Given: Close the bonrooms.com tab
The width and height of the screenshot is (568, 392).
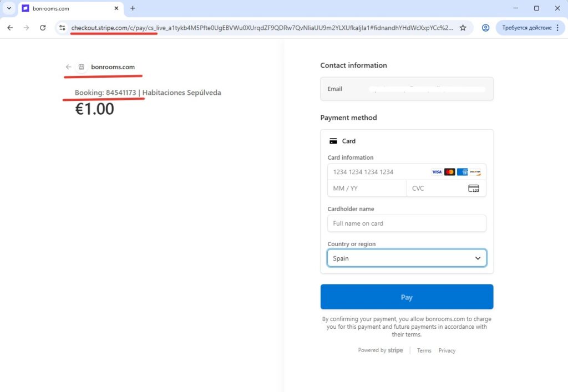Looking at the screenshot, I should tap(116, 8).
